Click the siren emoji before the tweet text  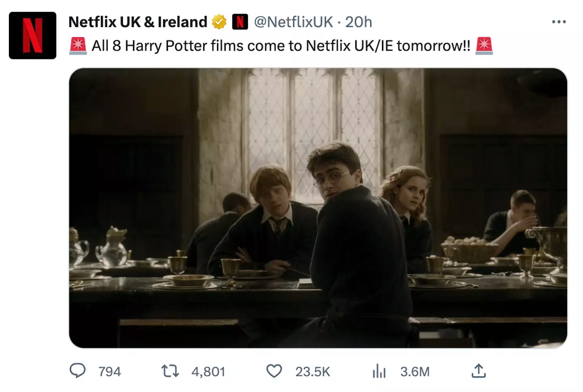(x=78, y=46)
